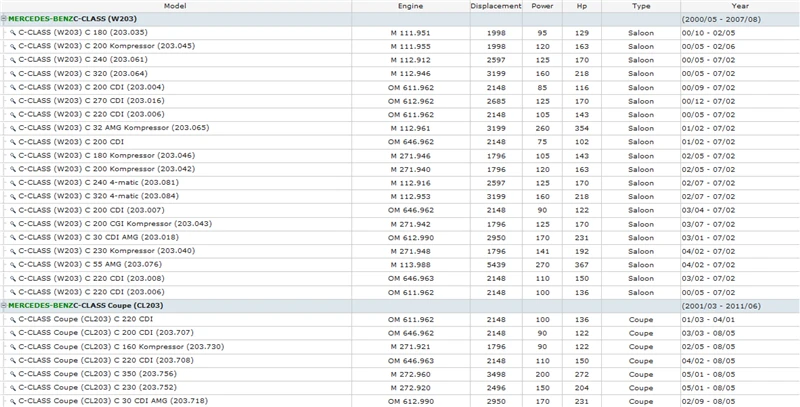Click magnifier icon beside C 240 (203.061)
This screenshot has width=800, height=407.
13,60
